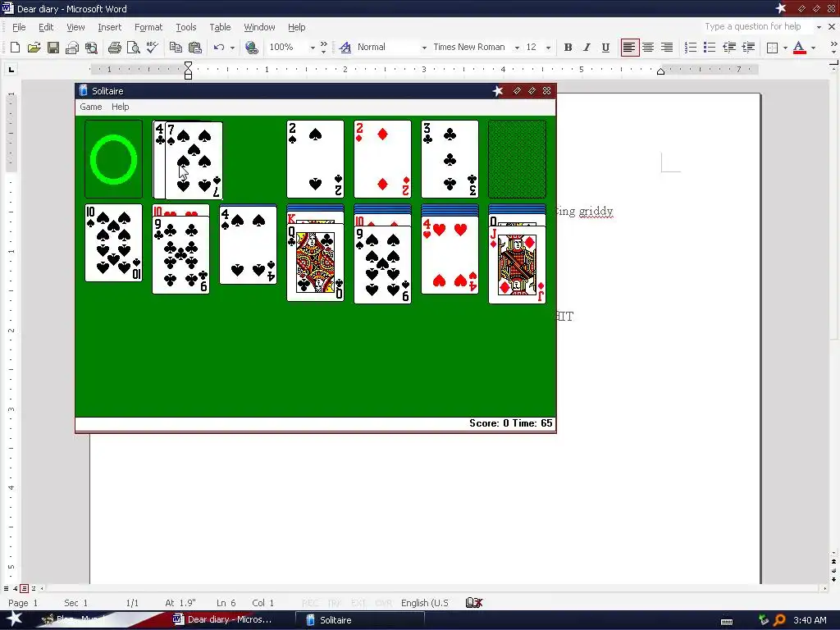
Task: Open the File menu in Word
Action: point(19,27)
